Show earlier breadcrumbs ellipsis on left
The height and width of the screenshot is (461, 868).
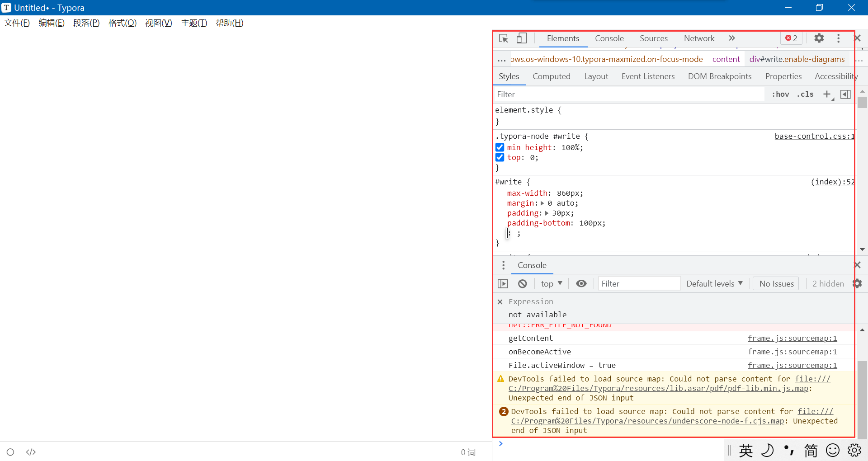(501, 60)
